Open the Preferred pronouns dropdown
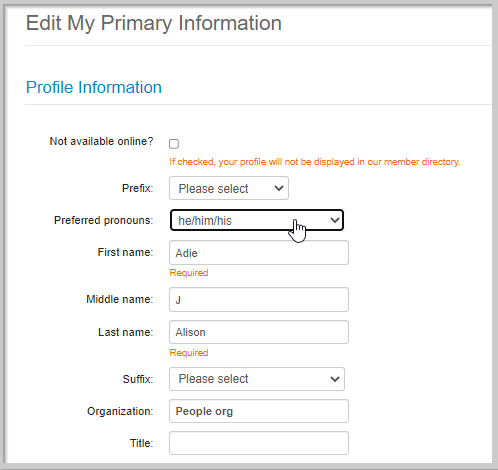498x470 pixels. [257, 220]
